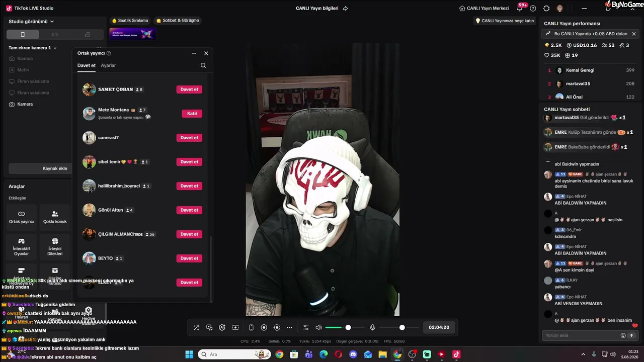Minimize the Ortak yayıncı panel
This screenshot has width=644, height=362.
(194, 53)
